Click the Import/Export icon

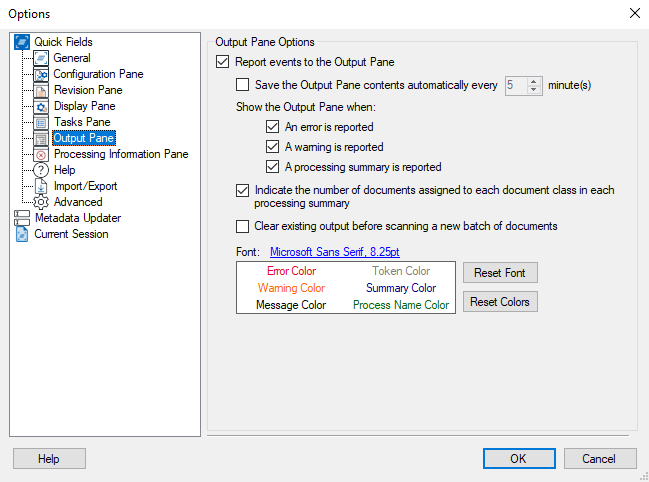[41, 186]
